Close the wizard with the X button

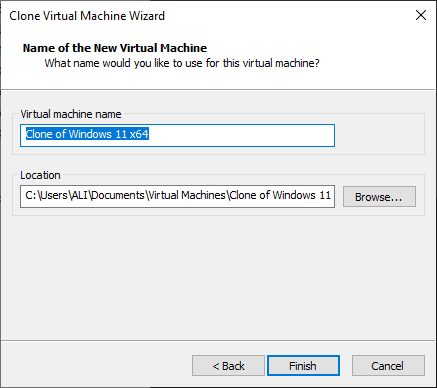[421, 15]
